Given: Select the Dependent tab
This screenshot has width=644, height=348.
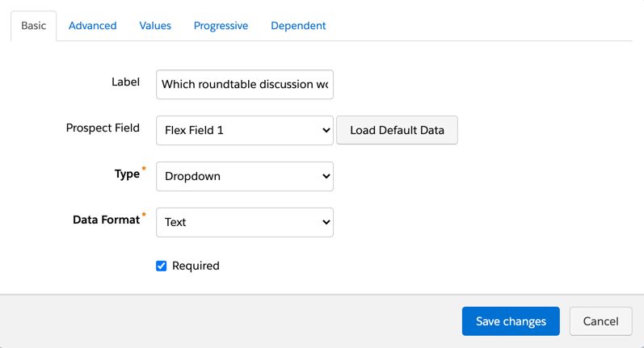Looking at the screenshot, I should (x=298, y=26).
